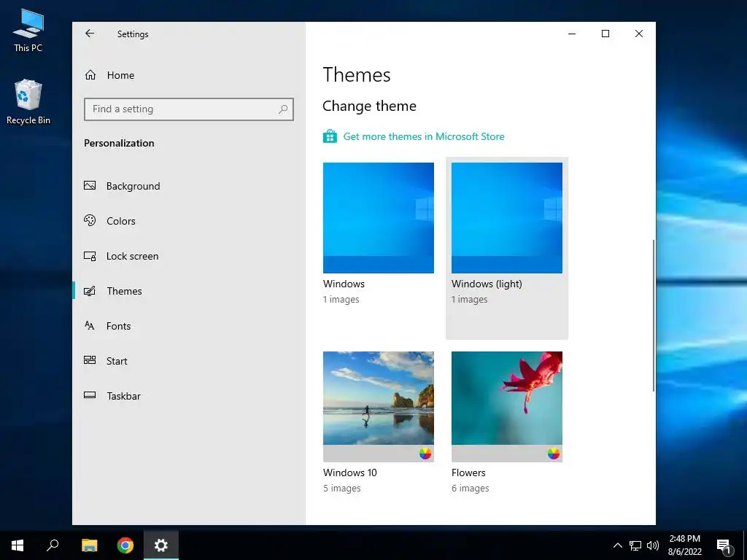Viewport: 747px width, 560px height.
Task: Click the Personalization heading
Action: tap(119, 143)
